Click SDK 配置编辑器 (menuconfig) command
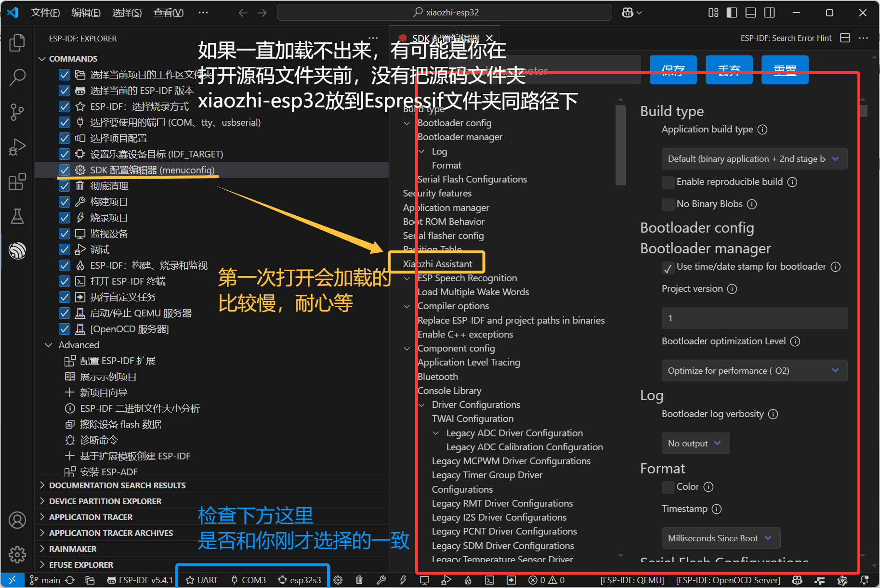The height and width of the screenshot is (588, 880). tap(152, 170)
